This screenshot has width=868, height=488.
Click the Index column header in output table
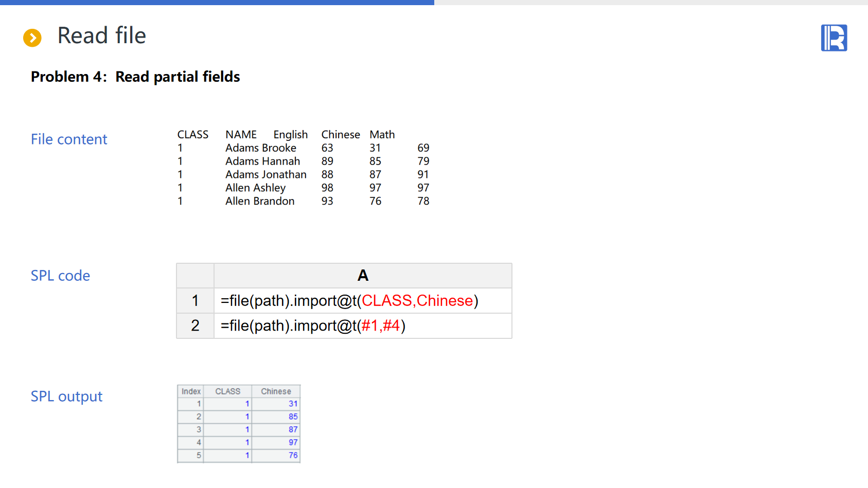click(x=191, y=391)
